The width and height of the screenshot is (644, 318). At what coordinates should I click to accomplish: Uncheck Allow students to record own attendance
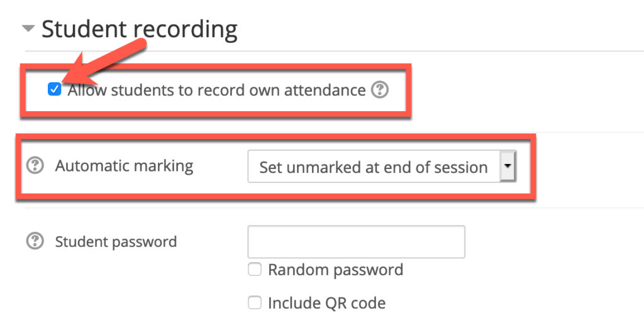[55, 90]
